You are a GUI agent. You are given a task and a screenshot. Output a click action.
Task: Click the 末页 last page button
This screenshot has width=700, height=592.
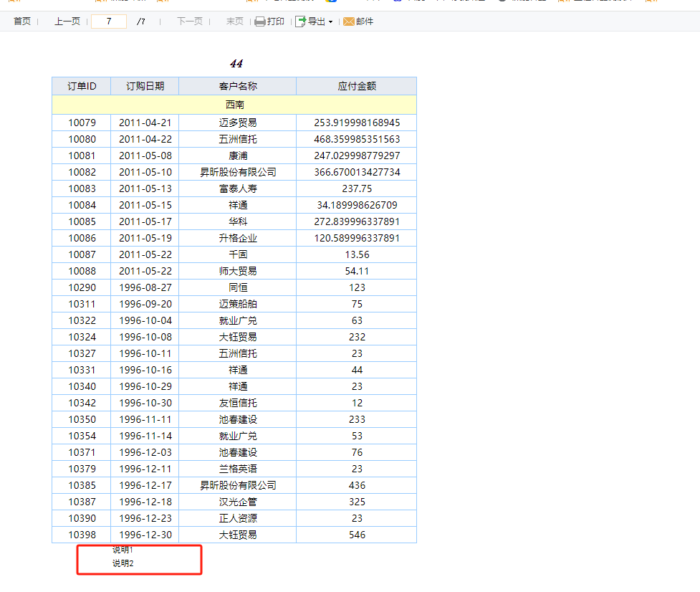235,22
